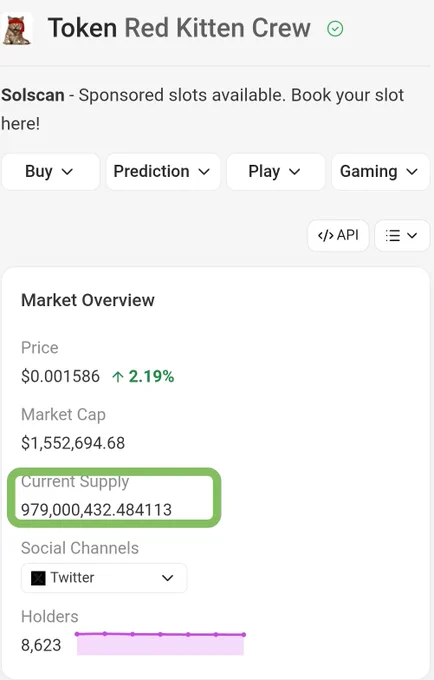Expand the Twitter social channels selector
Viewport: 434px width, 680px height.
[x=104, y=578]
